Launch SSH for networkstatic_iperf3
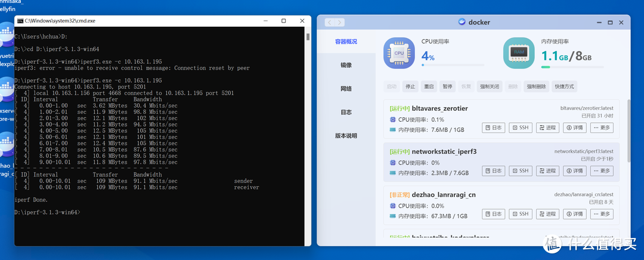Screen dimensions: 644x260 click(x=521, y=171)
